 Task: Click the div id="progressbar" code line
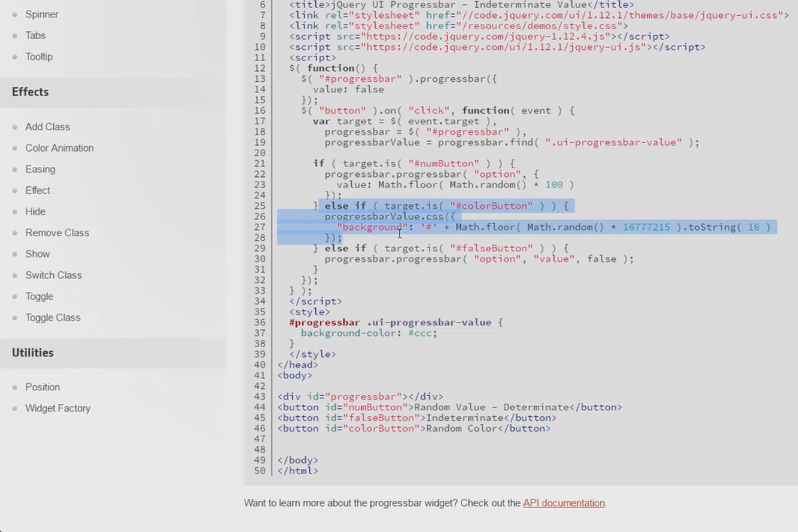[x=360, y=396]
